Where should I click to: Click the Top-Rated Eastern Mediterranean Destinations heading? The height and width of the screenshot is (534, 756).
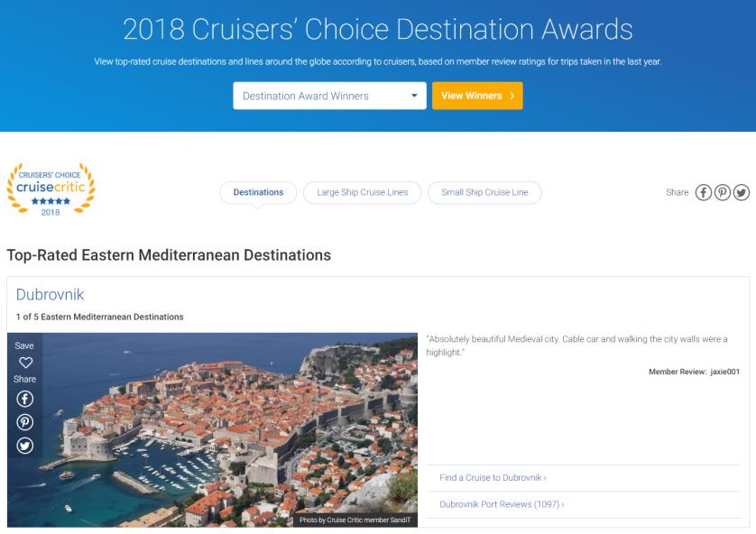tap(169, 255)
